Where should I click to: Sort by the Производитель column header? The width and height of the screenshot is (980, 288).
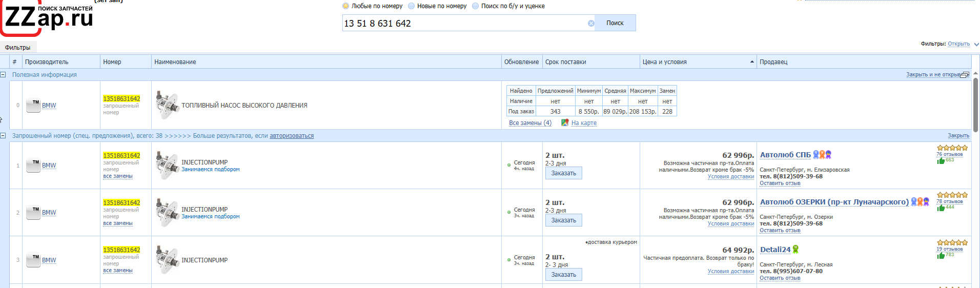tap(61, 62)
